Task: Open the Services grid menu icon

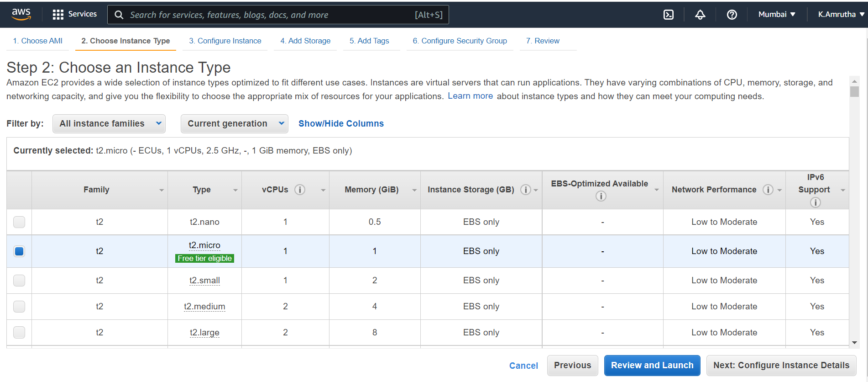Action: pos(58,15)
